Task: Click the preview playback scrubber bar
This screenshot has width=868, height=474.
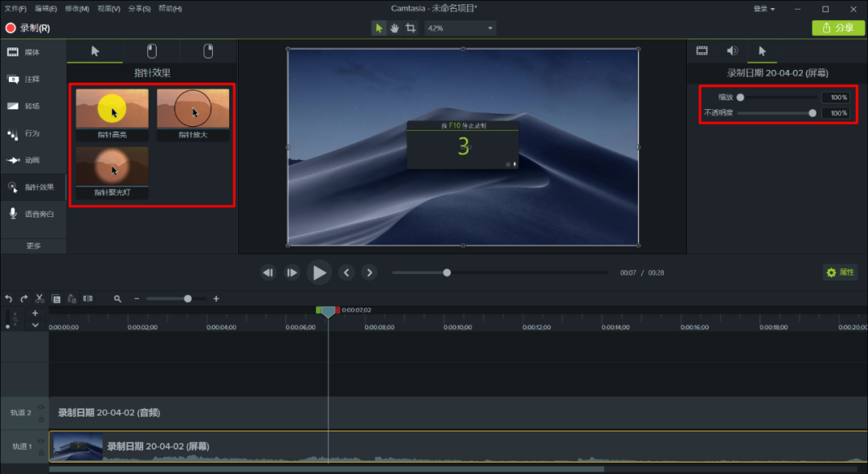Action: 501,272
